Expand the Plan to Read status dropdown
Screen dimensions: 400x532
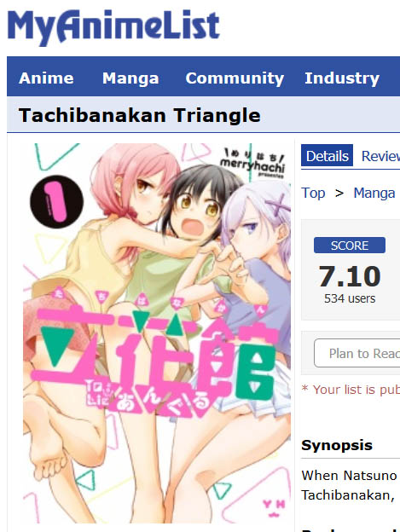[x=357, y=353]
